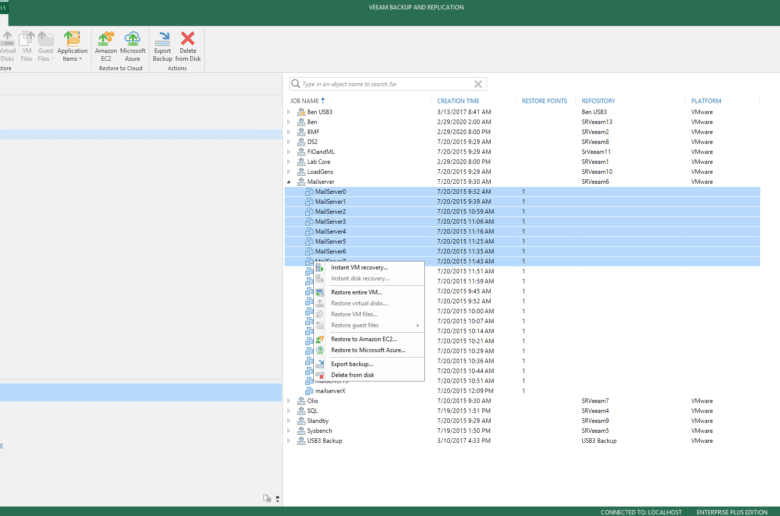Sort by Platform column header
The width and height of the screenshot is (780, 516).
coord(706,101)
